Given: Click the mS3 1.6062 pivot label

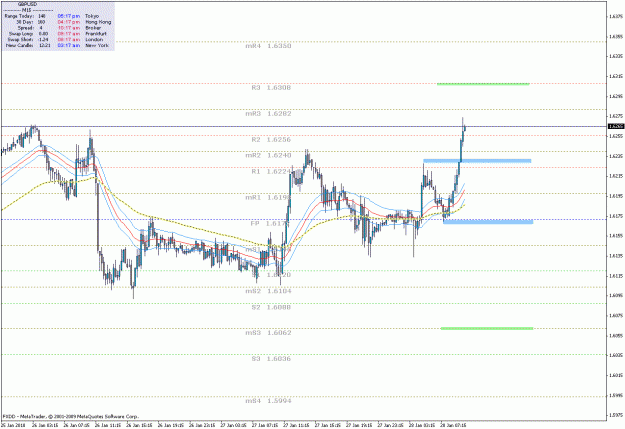Looking at the screenshot, I should pyautogui.click(x=268, y=333).
